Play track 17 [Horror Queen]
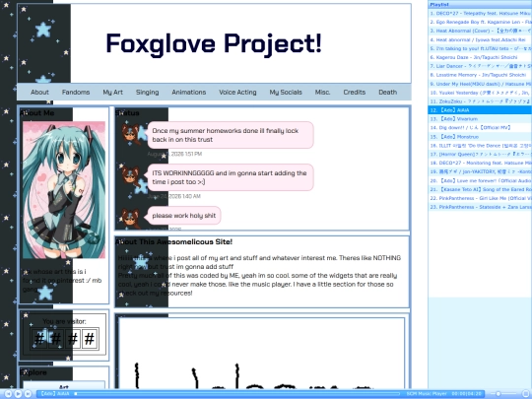The width and height of the screenshot is (532, 399). tap(480, 154)
